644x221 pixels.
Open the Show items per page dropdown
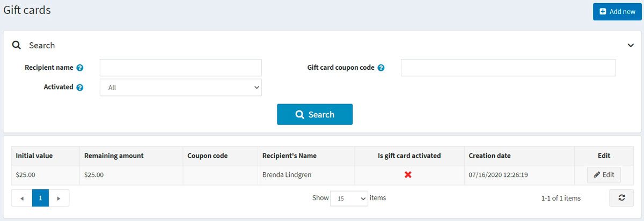pos(349,198)
